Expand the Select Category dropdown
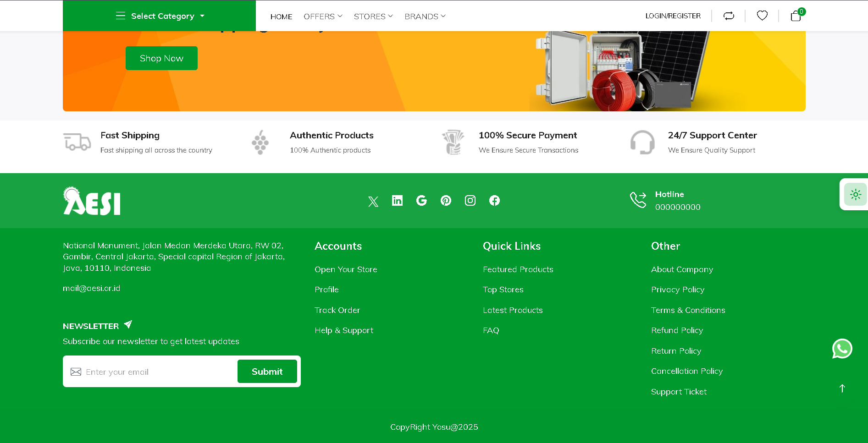868x443 pixels. (160, 16)
